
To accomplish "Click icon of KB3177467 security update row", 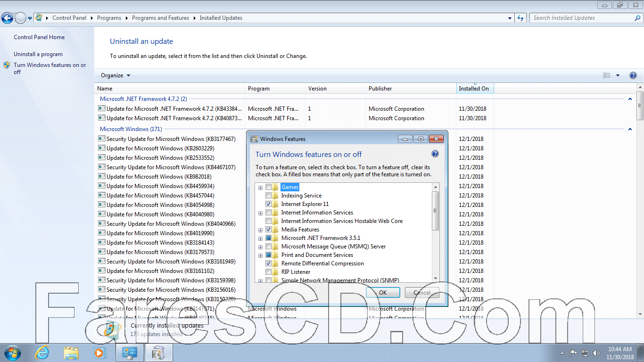I will [x=101, y=139].
